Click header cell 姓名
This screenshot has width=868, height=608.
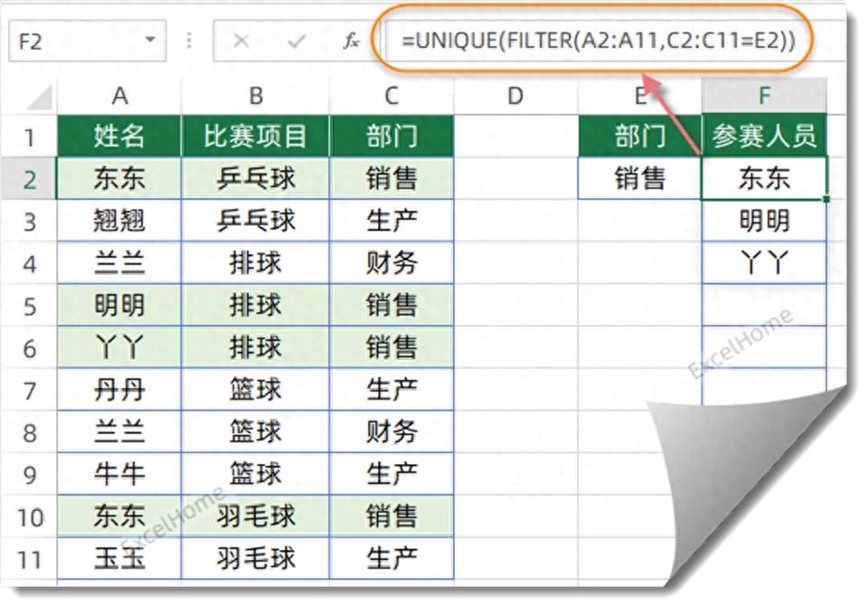[119, 137]
